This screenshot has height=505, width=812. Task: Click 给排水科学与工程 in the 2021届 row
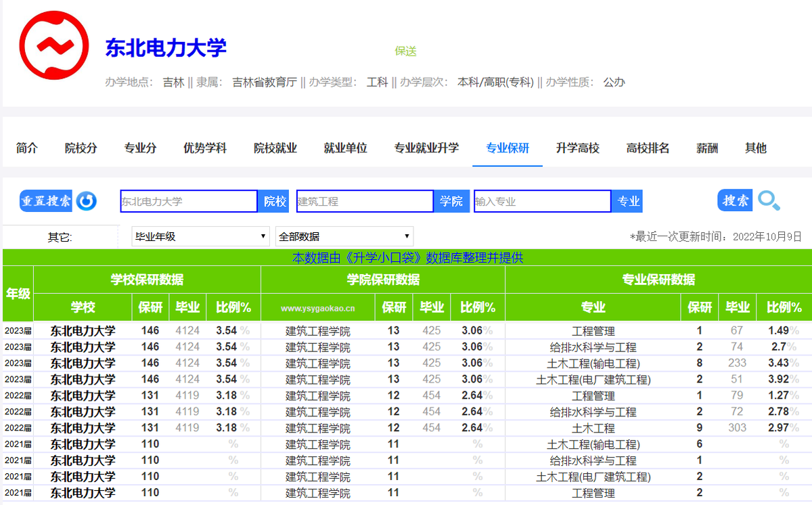(x=593, y=461)
